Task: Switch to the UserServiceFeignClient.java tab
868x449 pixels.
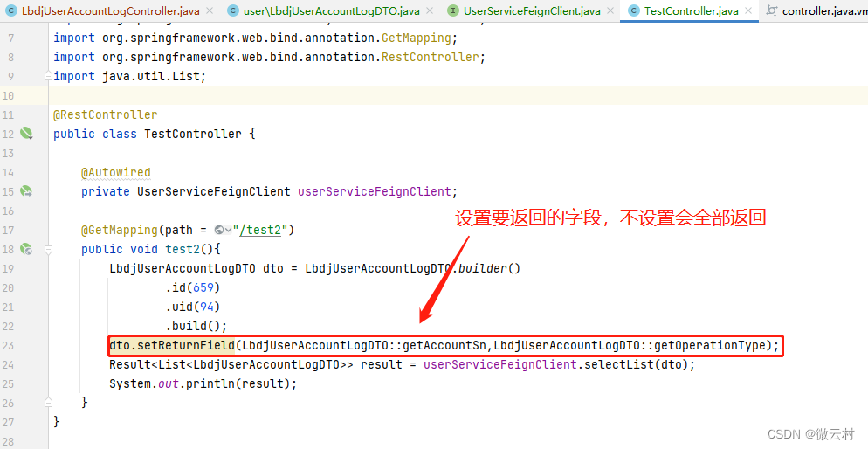Action: (x=532, y=11)
